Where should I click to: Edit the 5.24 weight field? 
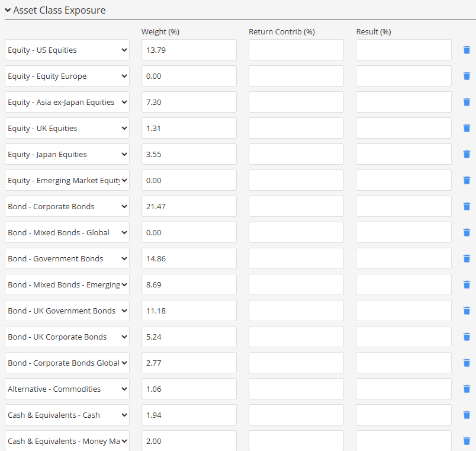[x=189, y=337]
